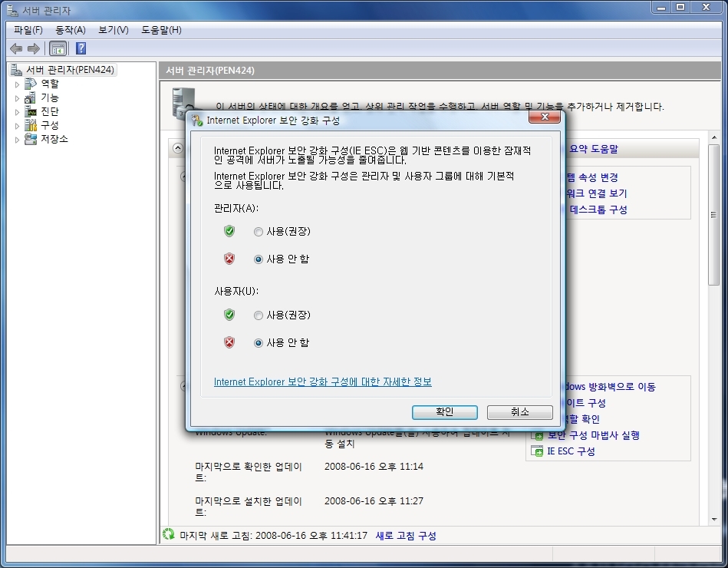Select the 진단 diagnostics icon in tree

[x=31, y=111]
